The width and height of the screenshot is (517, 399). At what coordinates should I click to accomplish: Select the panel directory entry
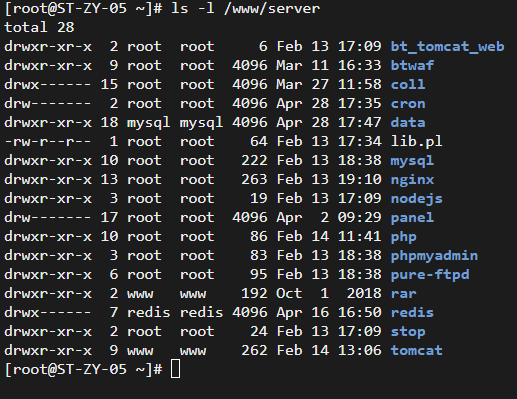pos(412,218)
